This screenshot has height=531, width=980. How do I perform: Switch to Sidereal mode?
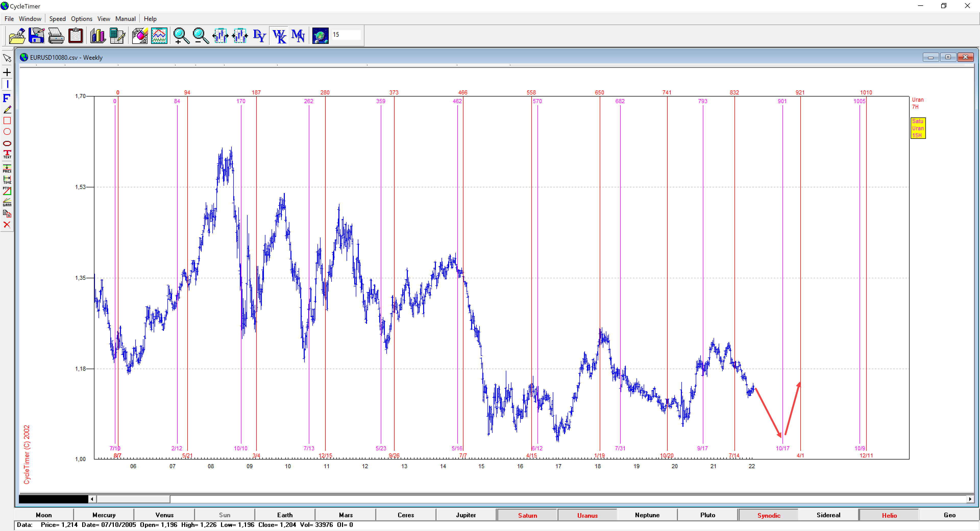point(828,515)
